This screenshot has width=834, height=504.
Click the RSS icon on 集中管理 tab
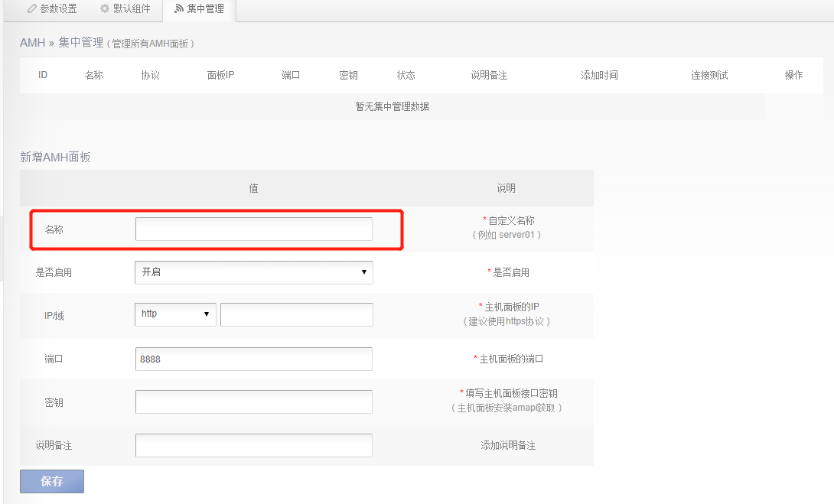point(179,9)
